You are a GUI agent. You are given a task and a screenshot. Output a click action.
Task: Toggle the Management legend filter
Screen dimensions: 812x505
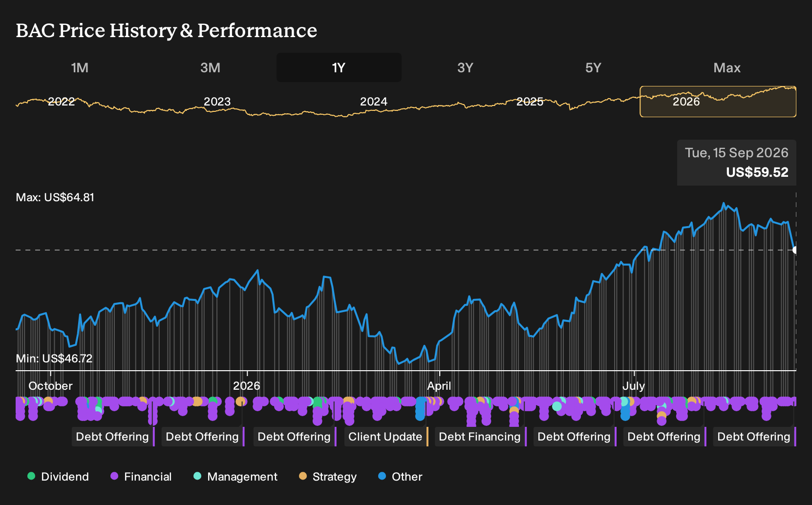point(235,477)
